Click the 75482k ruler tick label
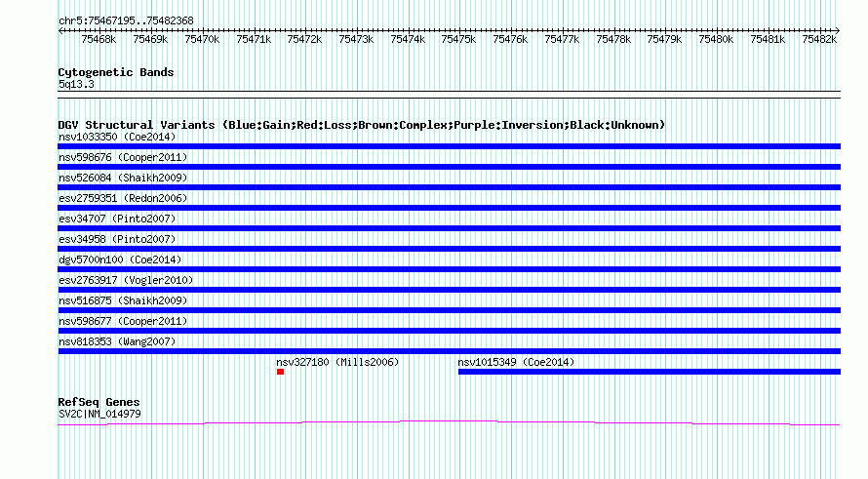The height and width of the screenshot is (479, 868). (819, 39)
